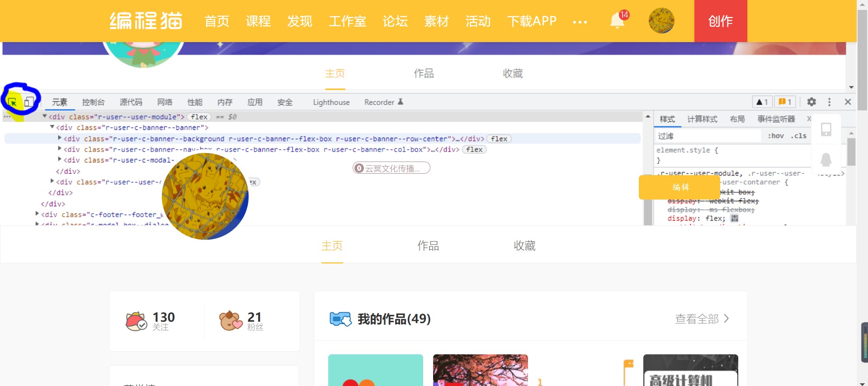This screenshot has width=868, height=386.
Task: Activate the DevTools element inspector icon
Action: click(x=12, y=102)
